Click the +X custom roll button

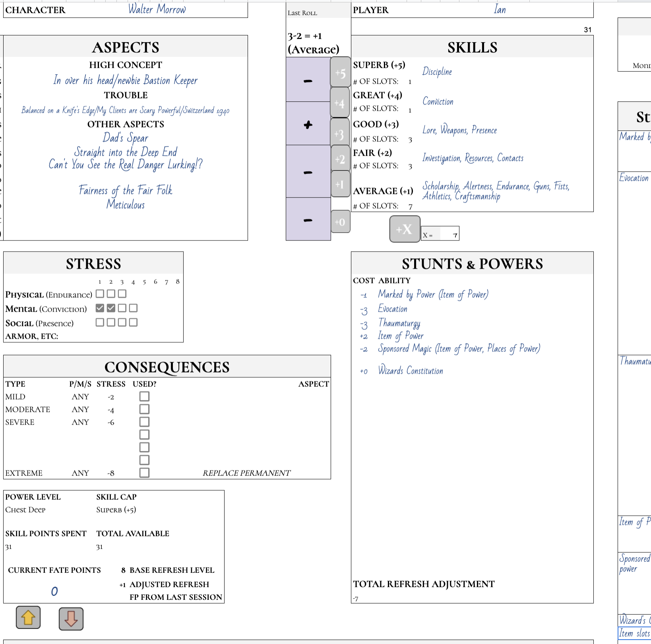pyautogui.click(x=405, y=229)
